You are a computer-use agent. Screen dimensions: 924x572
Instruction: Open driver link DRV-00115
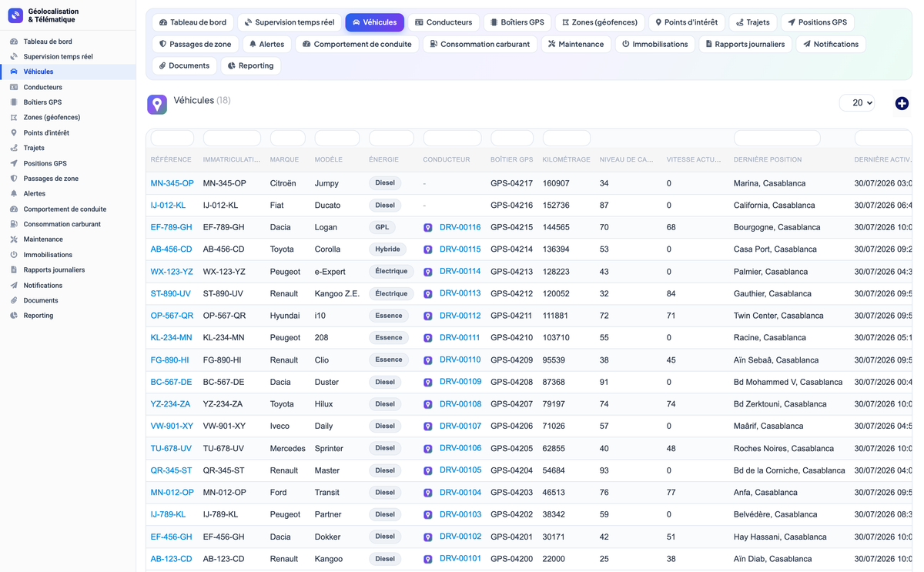pos(460,249)
